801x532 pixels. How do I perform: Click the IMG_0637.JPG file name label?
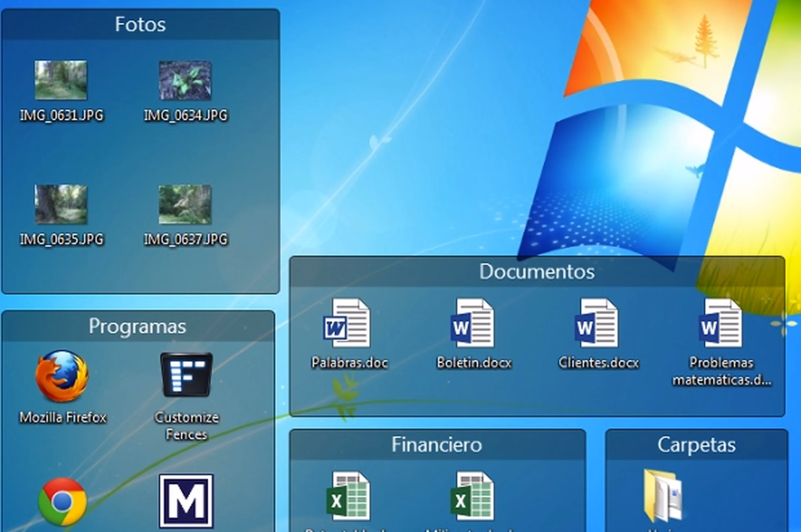[x=186, y=239]
